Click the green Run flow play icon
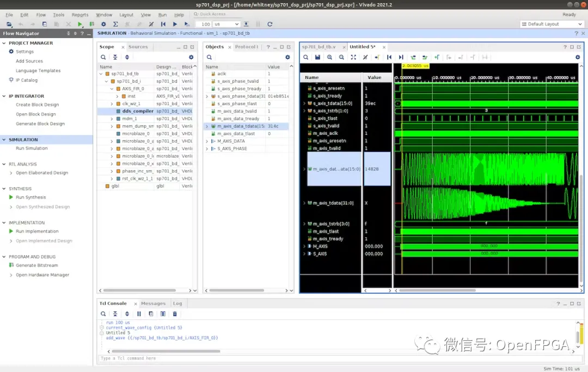Image resolution: width=588 pixels, height=372 pixels. tap(80, 24)
